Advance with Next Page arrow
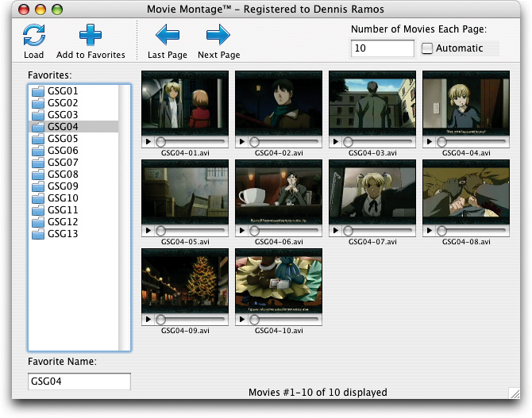The image size is (532, 418). click(x=218, y=35)
